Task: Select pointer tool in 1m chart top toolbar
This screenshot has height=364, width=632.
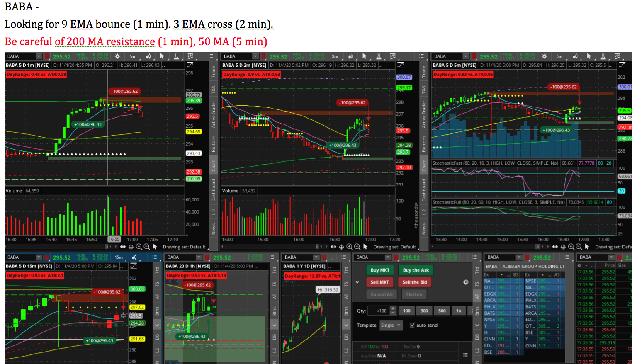Action: (x=162, y=56)
